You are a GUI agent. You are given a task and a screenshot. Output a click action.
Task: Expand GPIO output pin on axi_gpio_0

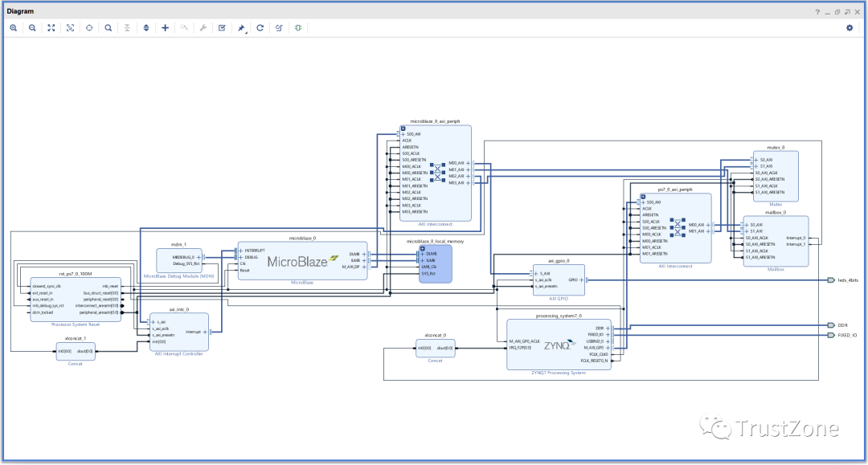[581, 279]
